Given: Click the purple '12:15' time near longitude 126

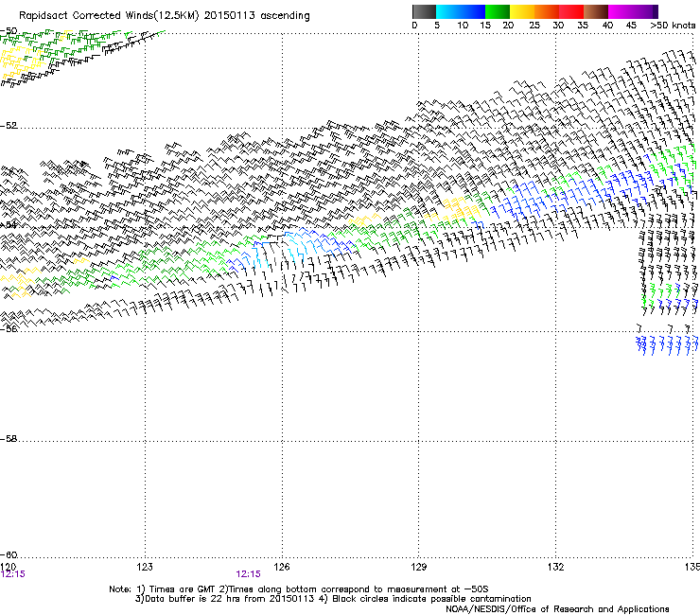Looking at the screenshot, I should 248,574.
